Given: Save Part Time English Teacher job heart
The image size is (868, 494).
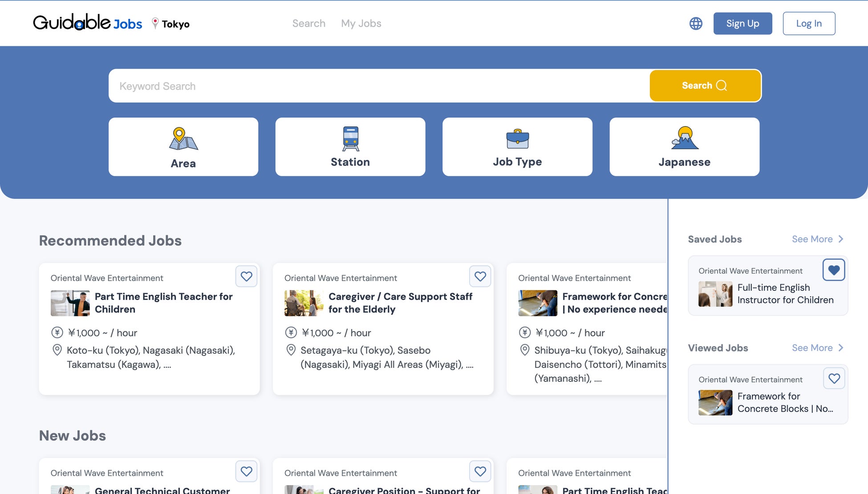Looking at the screenshot, I should 246,277.
